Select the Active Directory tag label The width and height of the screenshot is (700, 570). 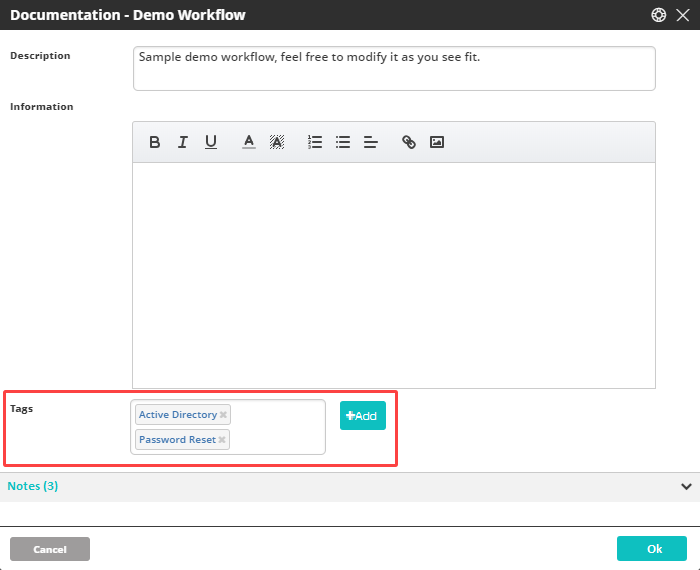pyautogui.click(x=178, y=415)
